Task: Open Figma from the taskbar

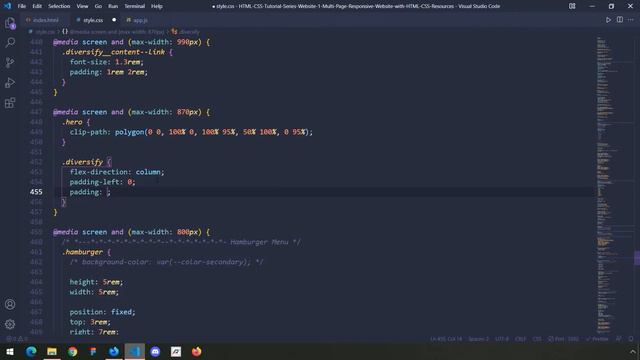Action: point(93,351)
